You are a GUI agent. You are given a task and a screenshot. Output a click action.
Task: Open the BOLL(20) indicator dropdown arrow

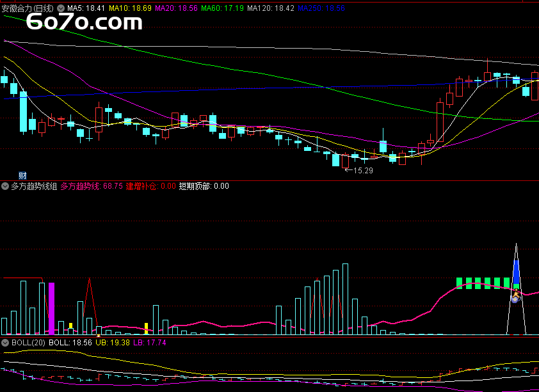tap(5, 343)
